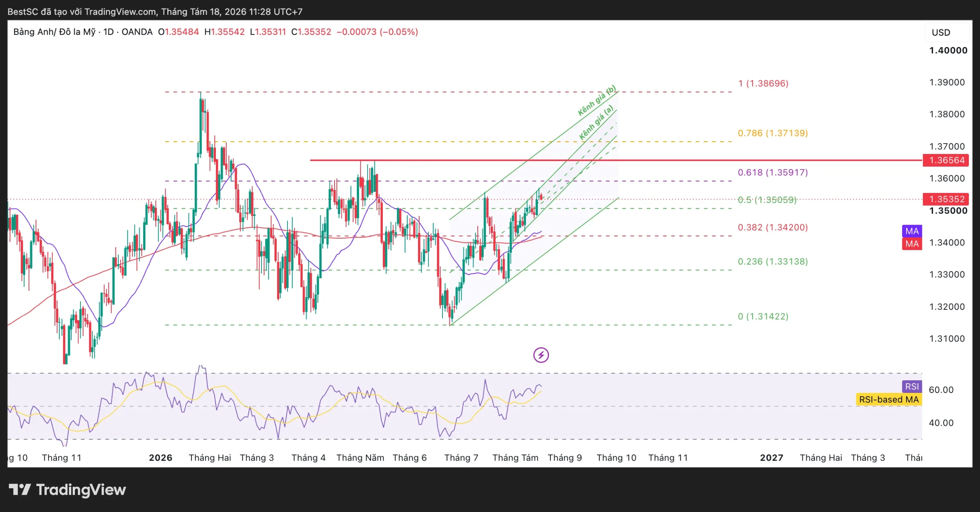Select the Fibonacci 0.382 (1.34200) level label
The width and height of the screenshot is (980, 512).
click(773, 227)
